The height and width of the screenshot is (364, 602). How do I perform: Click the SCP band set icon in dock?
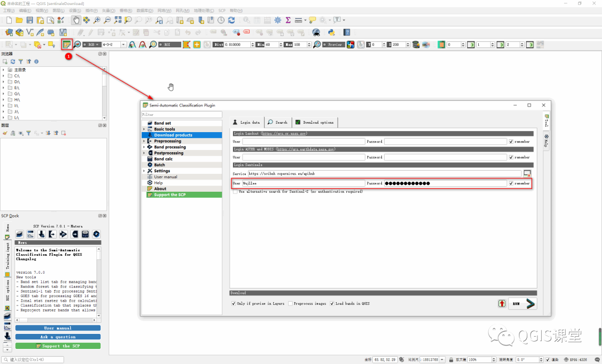tap(20, 234)
